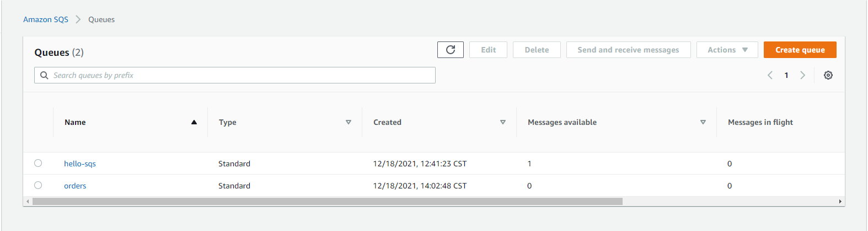868x231 pixels.
Task: Click Send and receive messages
Action: [x=628, y=50]
